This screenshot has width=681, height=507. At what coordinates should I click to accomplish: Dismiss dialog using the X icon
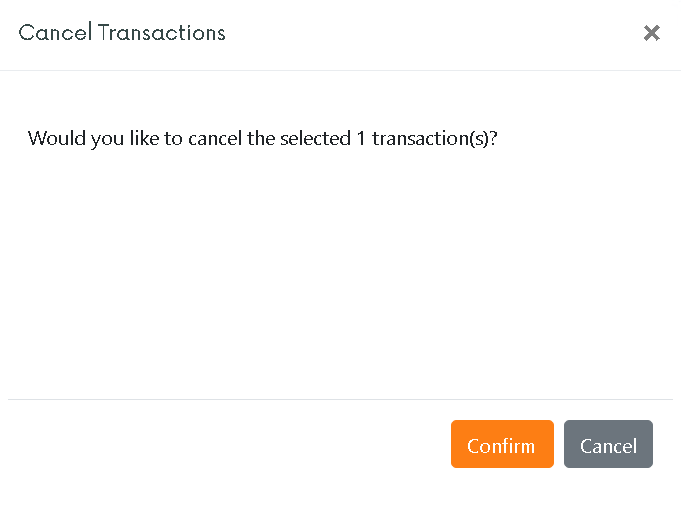(x=651, y=33)
